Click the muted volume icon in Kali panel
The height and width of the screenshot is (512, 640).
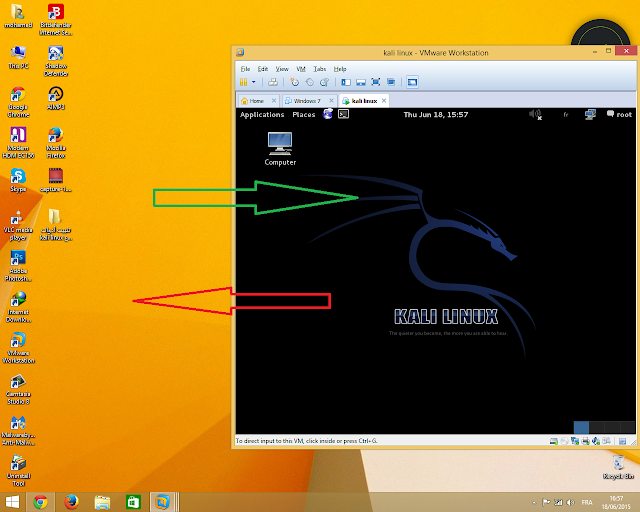click(x=535, y=115)
